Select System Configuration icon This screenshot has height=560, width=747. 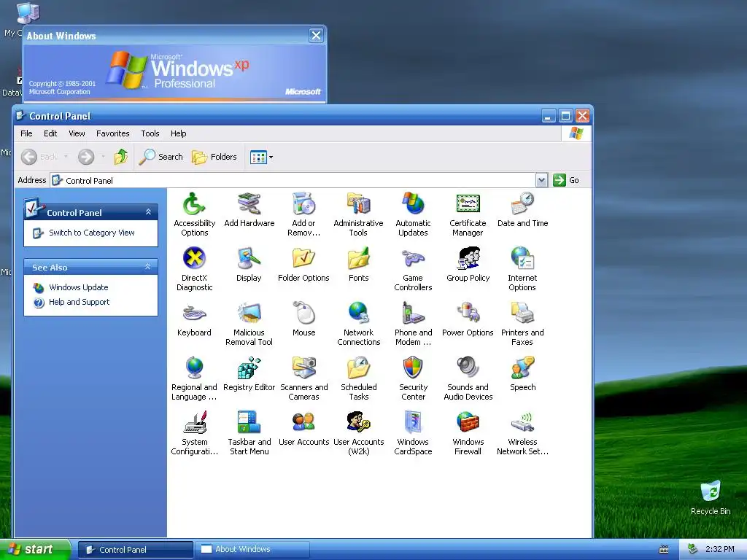pos(194,423)
